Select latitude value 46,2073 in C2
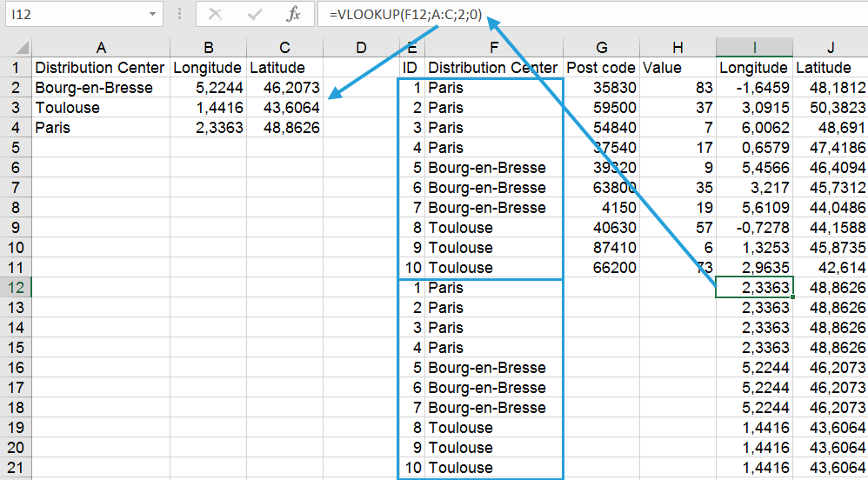The image size is (868, 480). click(x=284, y=88)
